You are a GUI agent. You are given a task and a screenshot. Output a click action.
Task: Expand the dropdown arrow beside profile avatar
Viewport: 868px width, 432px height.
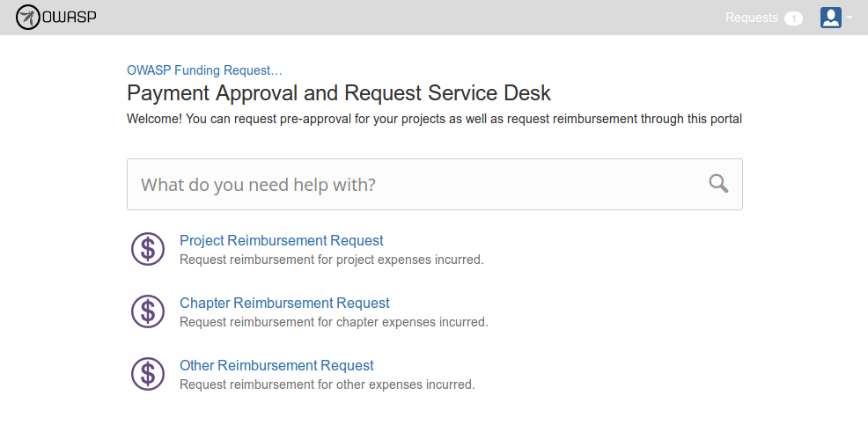(x=850, y=18)
